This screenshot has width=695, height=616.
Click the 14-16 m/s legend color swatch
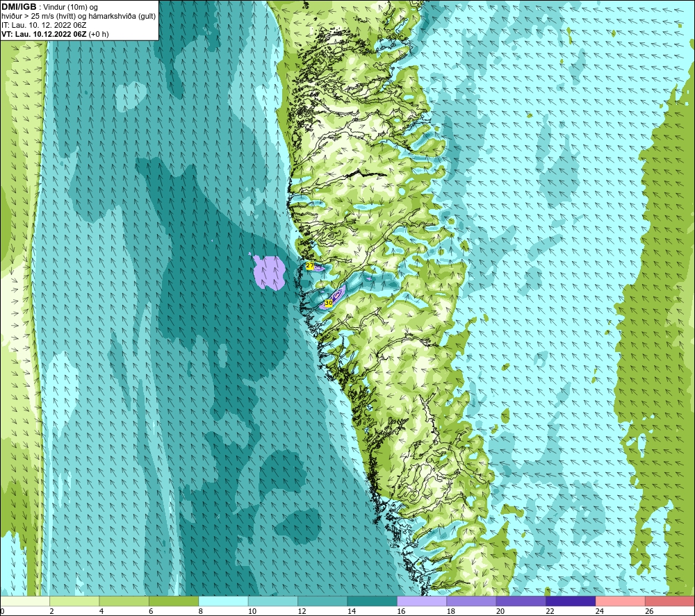pyautogui.click(x=373, y=601)
